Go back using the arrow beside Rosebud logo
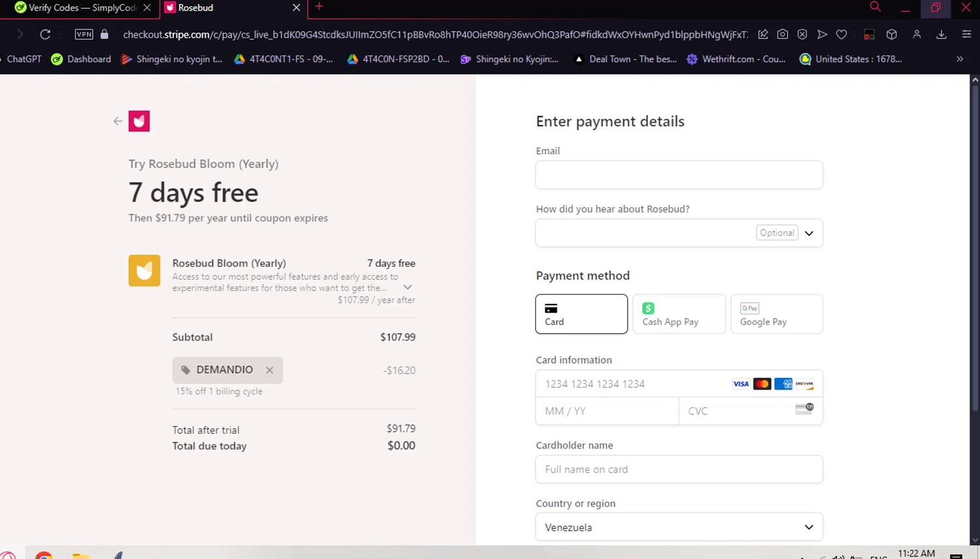This screenshot has width=980, height=559. [118, 121]
